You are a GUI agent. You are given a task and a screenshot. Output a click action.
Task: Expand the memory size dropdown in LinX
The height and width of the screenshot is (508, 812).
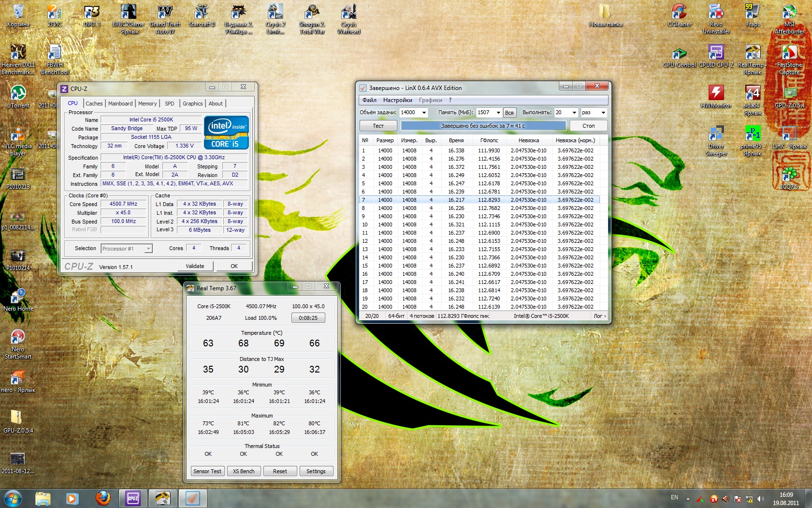[x=498, y=113]
